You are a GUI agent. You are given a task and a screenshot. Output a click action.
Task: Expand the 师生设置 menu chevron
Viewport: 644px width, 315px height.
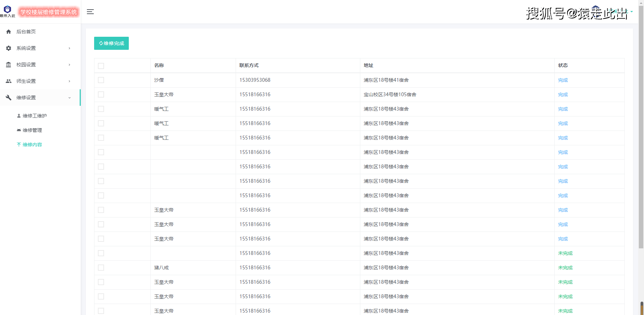(x=69, y=81)
